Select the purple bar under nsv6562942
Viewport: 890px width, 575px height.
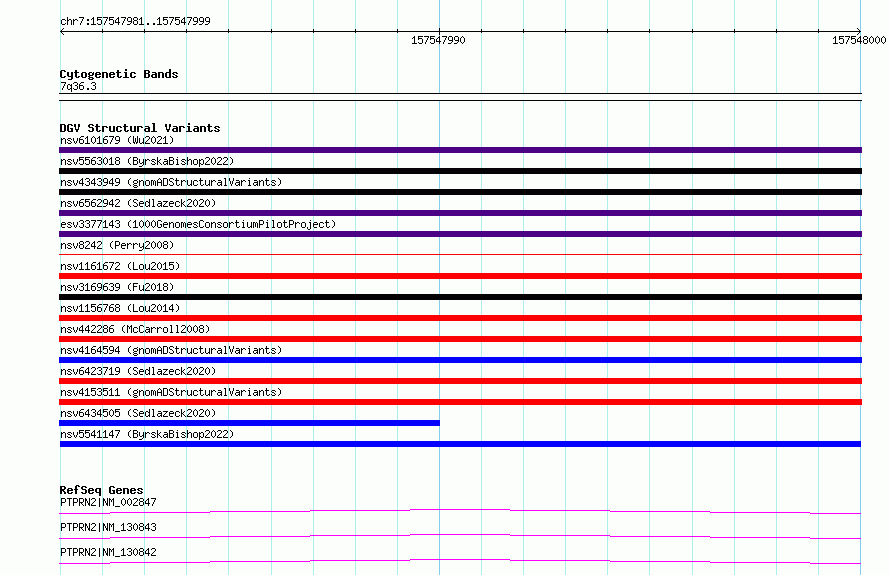pos(460,213)
